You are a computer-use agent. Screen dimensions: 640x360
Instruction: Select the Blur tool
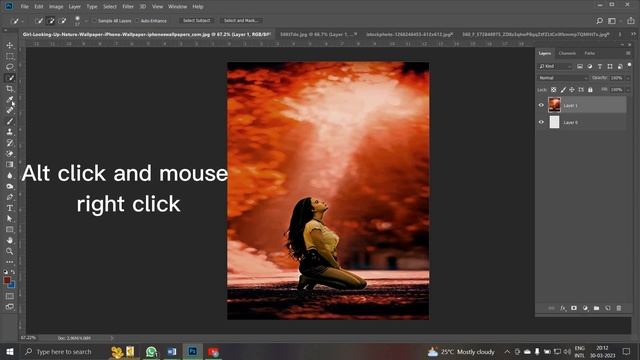9,176
